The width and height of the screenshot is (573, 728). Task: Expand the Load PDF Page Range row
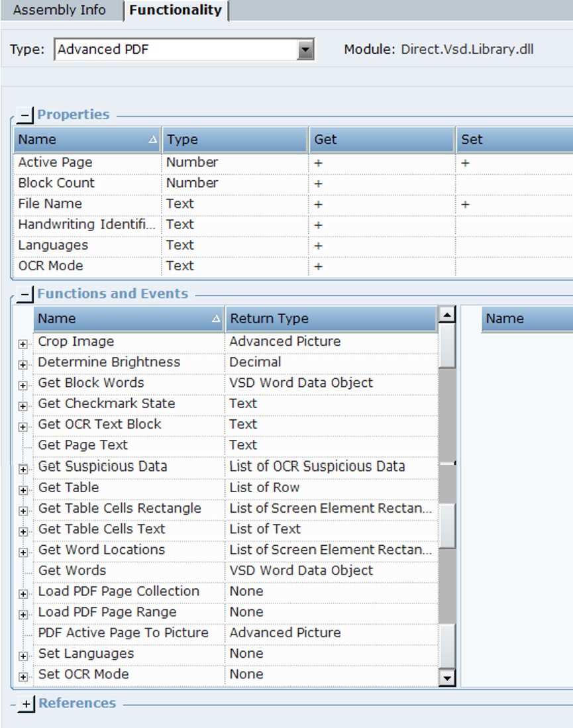click(x=23, y=615)
